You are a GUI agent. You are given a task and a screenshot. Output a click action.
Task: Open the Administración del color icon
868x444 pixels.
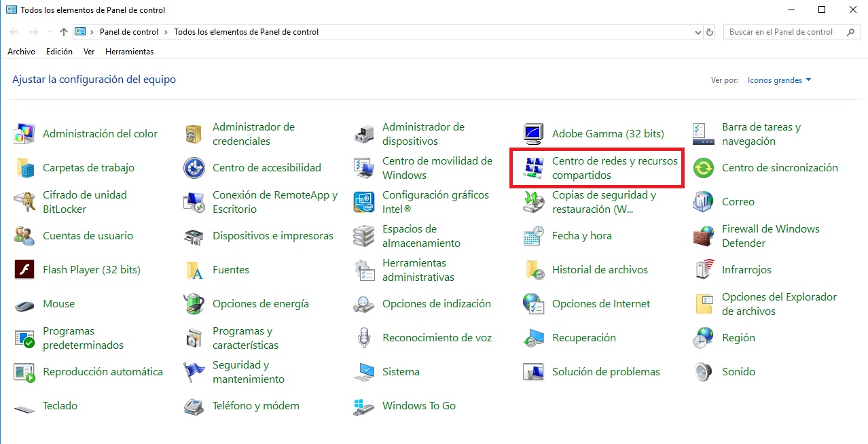point(24,134)
